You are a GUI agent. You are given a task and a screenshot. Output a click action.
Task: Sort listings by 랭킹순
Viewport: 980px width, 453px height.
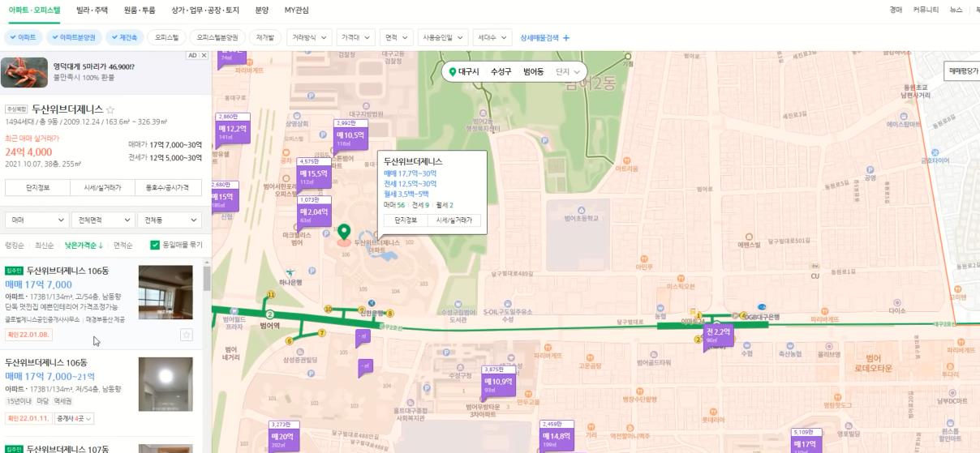click(x=15, y=245)
